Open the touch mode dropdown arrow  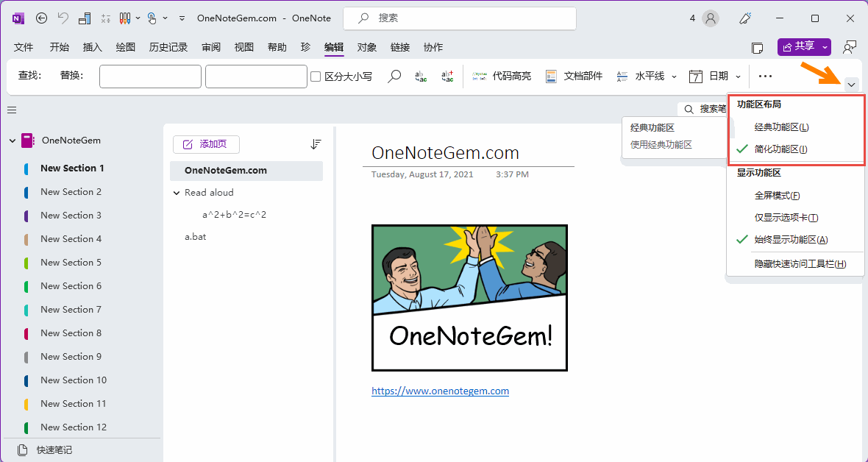tap(165, 18)
